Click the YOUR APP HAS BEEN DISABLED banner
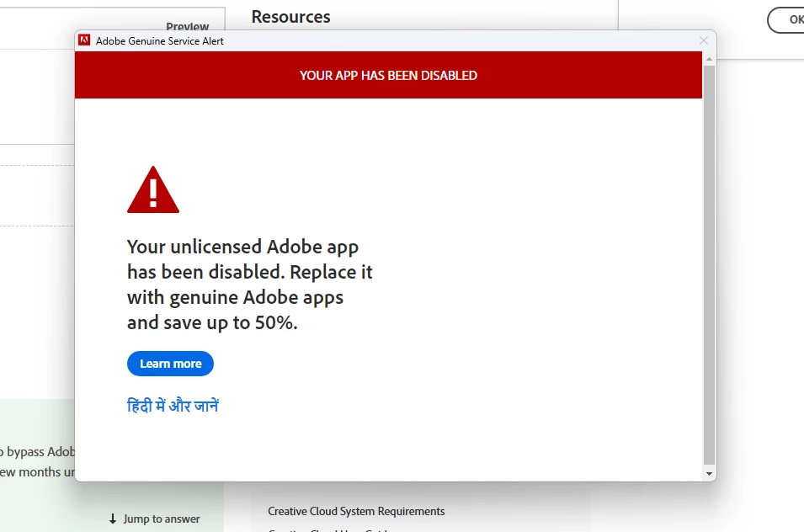 point(388,75)
